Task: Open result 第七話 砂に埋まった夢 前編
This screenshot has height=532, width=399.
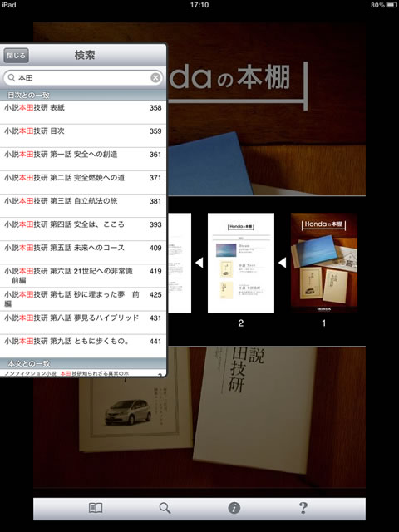Action: (83, 299)
